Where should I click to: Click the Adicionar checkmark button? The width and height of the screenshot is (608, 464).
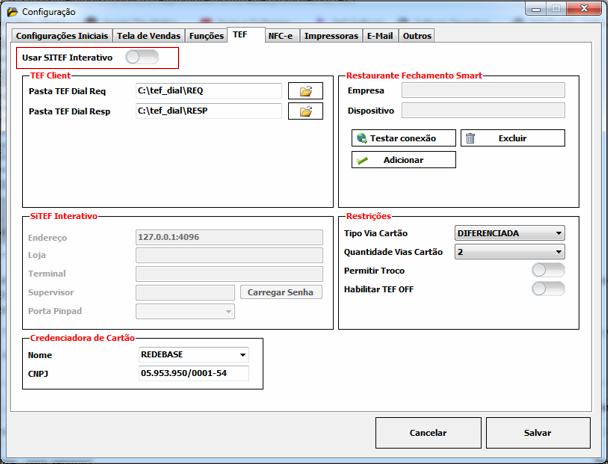click(x=403, y=160)
